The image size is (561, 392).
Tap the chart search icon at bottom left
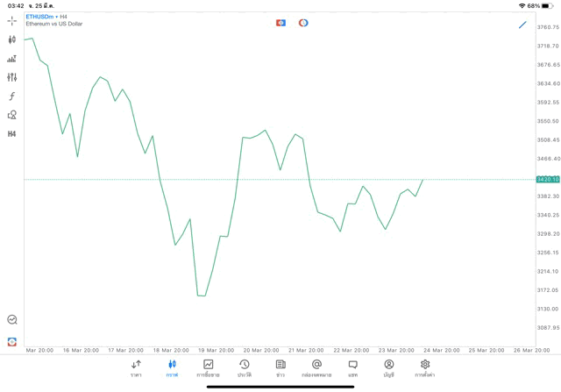click(x=11, y=320)
